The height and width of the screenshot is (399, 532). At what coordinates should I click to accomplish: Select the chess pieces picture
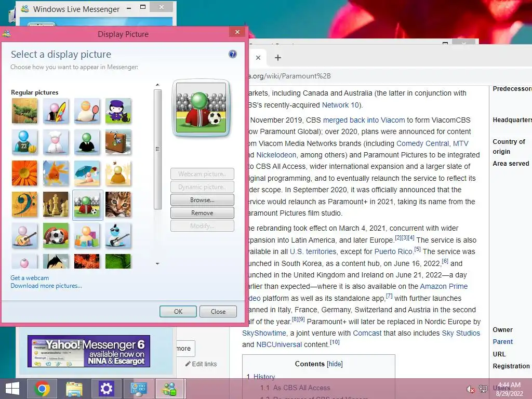[x=56, y=205]
